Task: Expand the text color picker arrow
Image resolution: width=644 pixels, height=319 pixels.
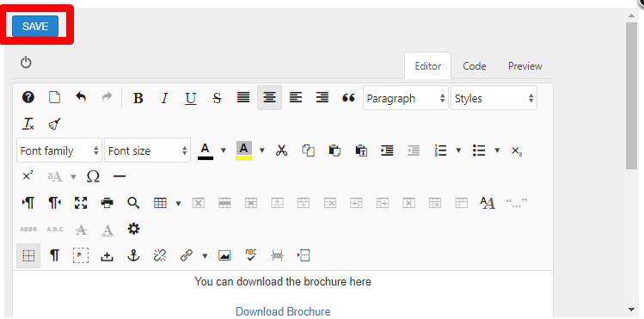Action: coord(224,150)
